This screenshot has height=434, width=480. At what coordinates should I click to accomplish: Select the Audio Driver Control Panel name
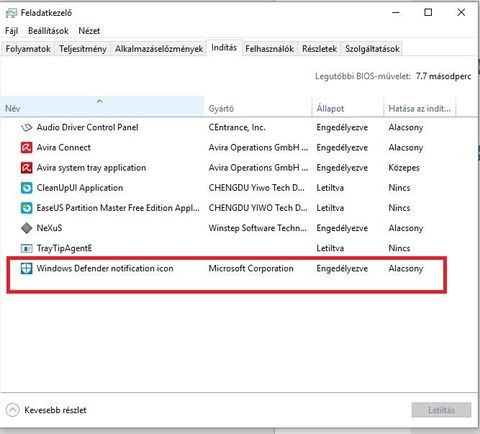pos(87,127)
